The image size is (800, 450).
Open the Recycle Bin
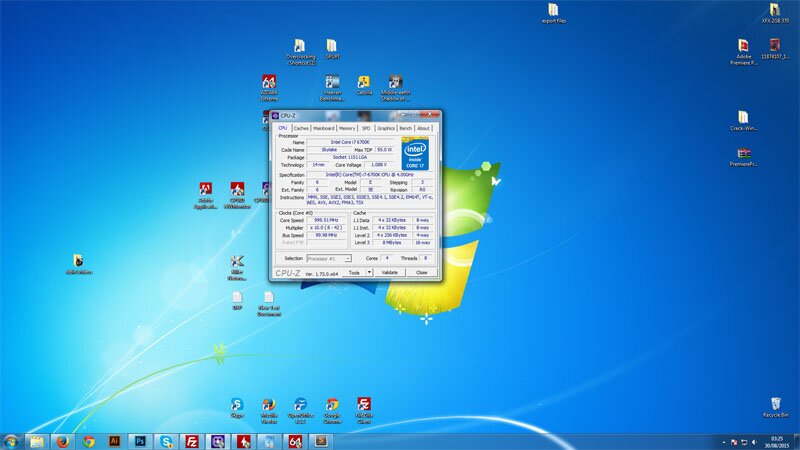pyautogui.click(x=776, y=407)
